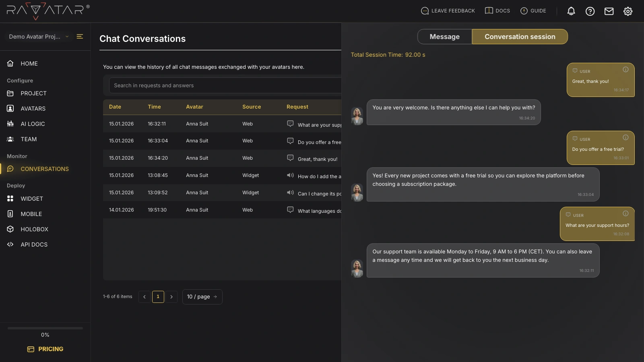
Task: Click the Ravatar logo
Action: [48, 11]
